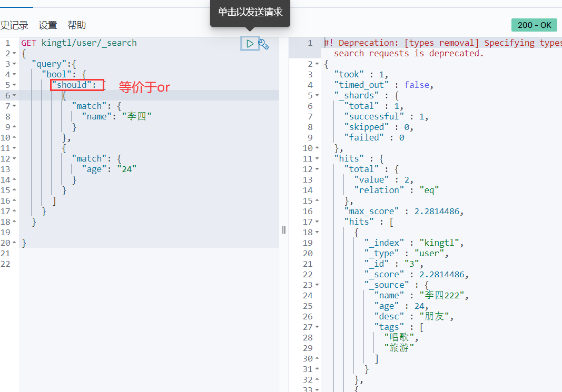Place cursor on GET kingtl/user/_search line

click(79, 43)
